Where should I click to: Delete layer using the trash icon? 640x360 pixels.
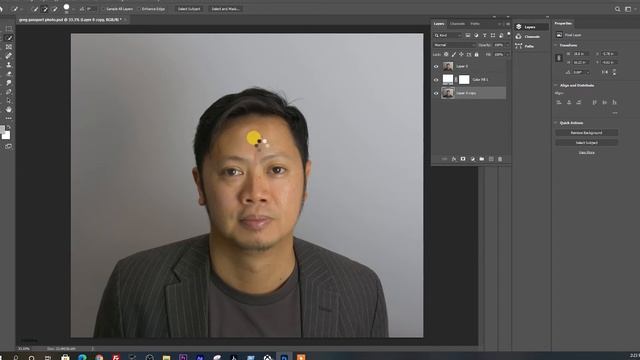500,159
